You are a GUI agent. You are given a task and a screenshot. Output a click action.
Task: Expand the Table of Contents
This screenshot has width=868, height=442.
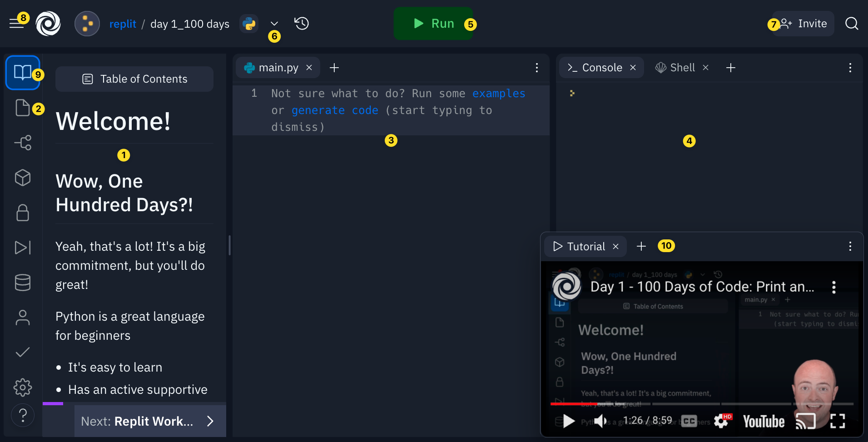click(x=134, y=79)
